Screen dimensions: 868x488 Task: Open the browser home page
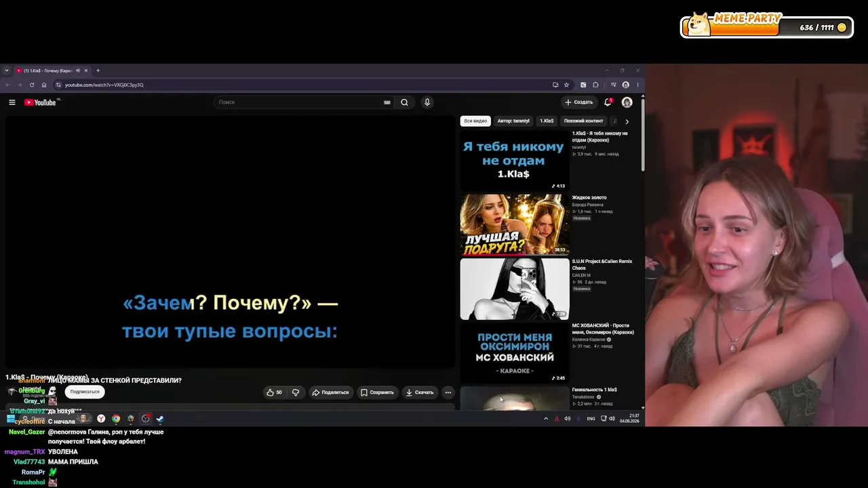coord(44,85)
